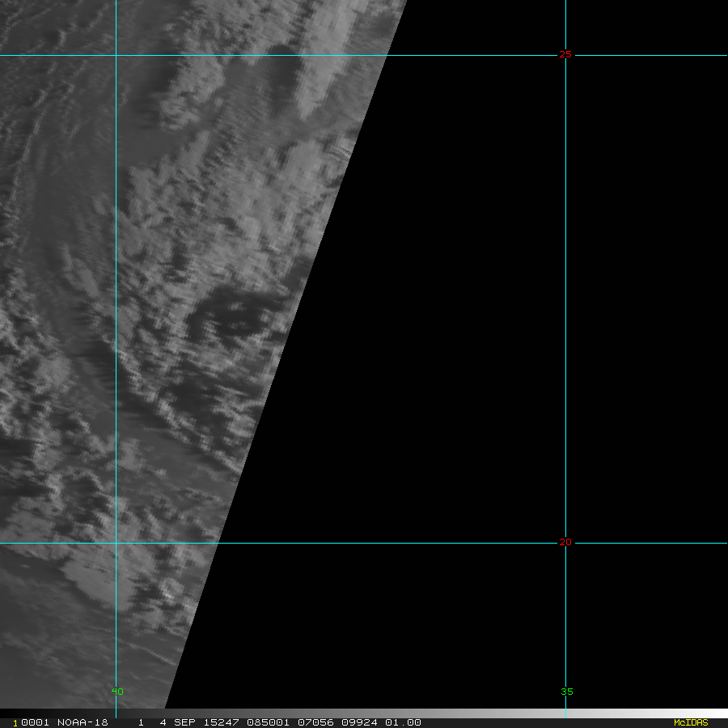Click intersection of 35 longitude and cyan 25 line

click(x=565, y=56)
